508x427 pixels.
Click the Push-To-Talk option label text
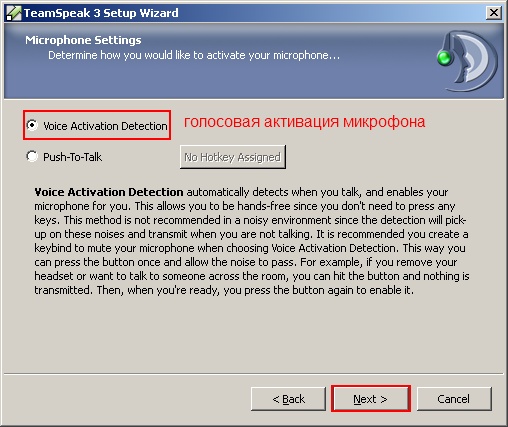click(x=72, y=157)
